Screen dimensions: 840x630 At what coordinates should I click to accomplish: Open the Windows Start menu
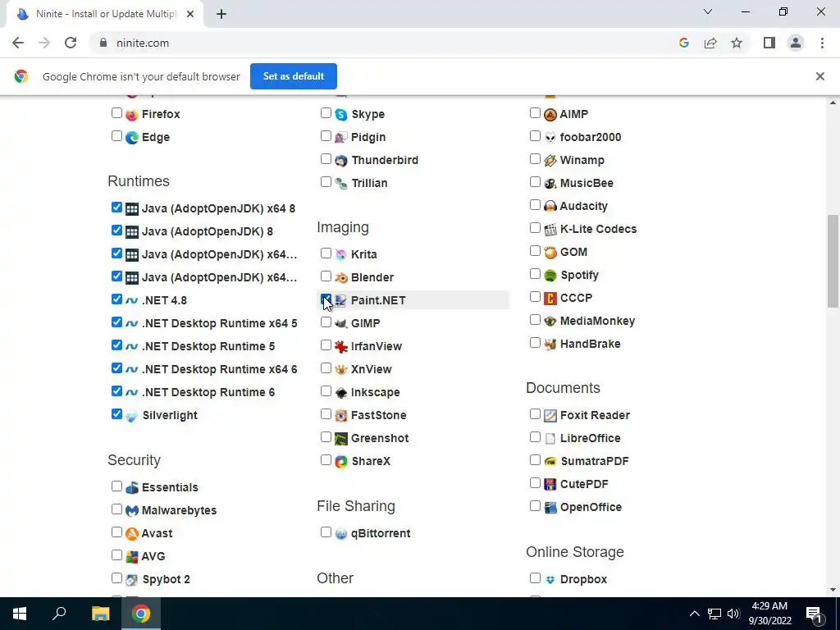point(20,614)
